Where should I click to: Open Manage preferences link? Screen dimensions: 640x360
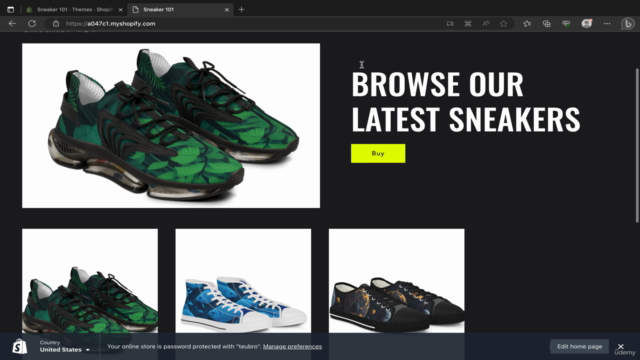click(292, 347)
